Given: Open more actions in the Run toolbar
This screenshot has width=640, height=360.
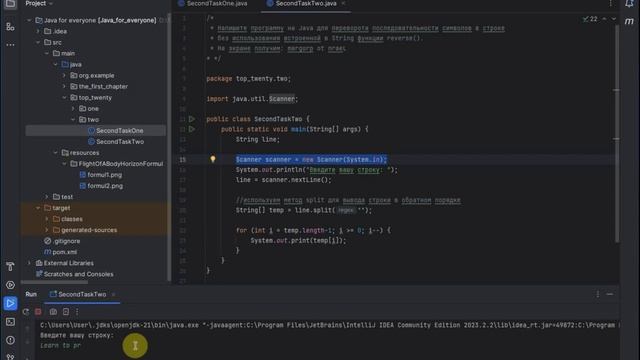Looking at the screenshot, I should 77,312.
